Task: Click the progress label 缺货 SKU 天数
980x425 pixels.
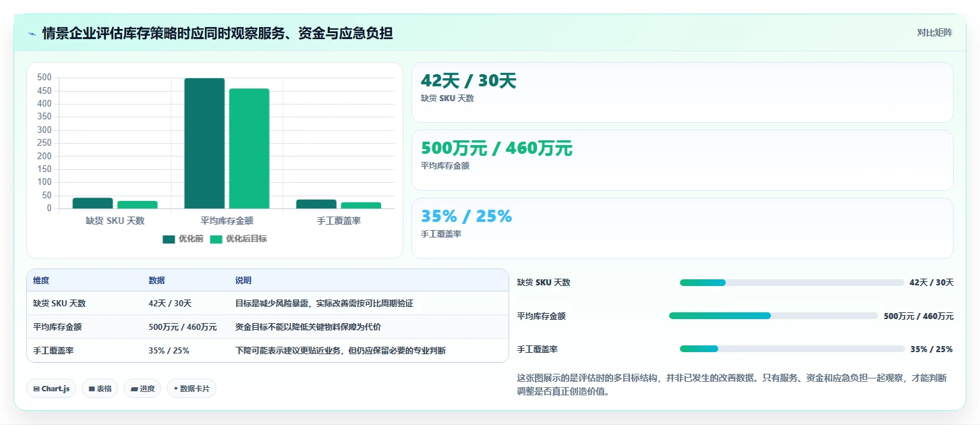Action: point(544,283)
